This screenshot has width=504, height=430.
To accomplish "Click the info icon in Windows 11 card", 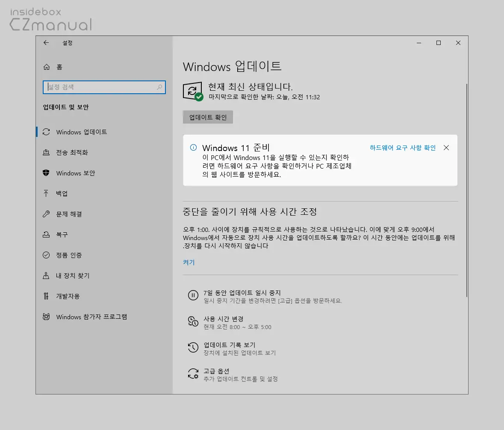I will click(x=194, y=148).
